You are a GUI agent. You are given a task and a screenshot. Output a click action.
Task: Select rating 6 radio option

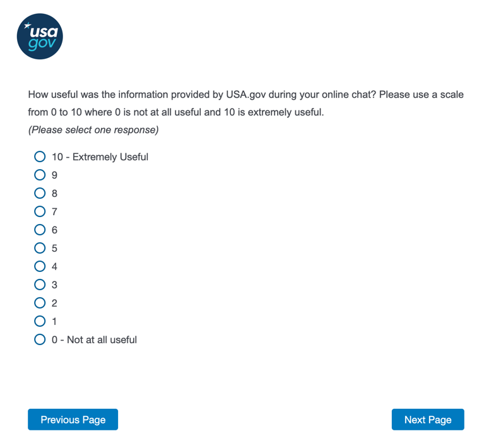40,230
